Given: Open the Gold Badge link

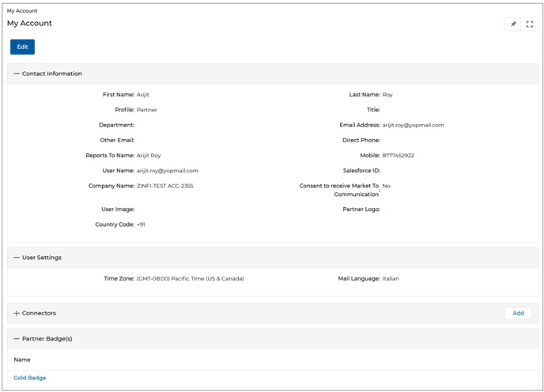Looking at the screenshot, I should (30, 378).
